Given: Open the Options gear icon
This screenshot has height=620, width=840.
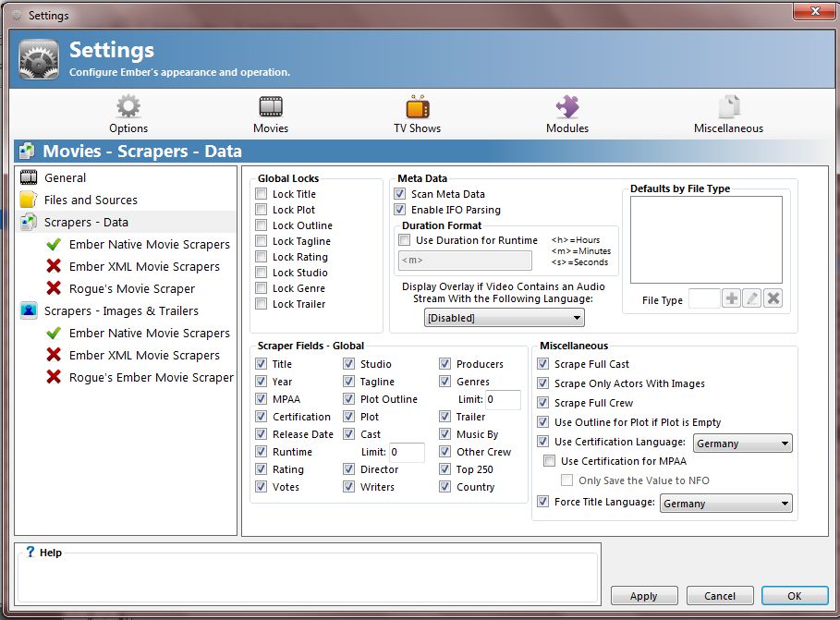Looking at the screenshot, I should [x=128, y=106].
